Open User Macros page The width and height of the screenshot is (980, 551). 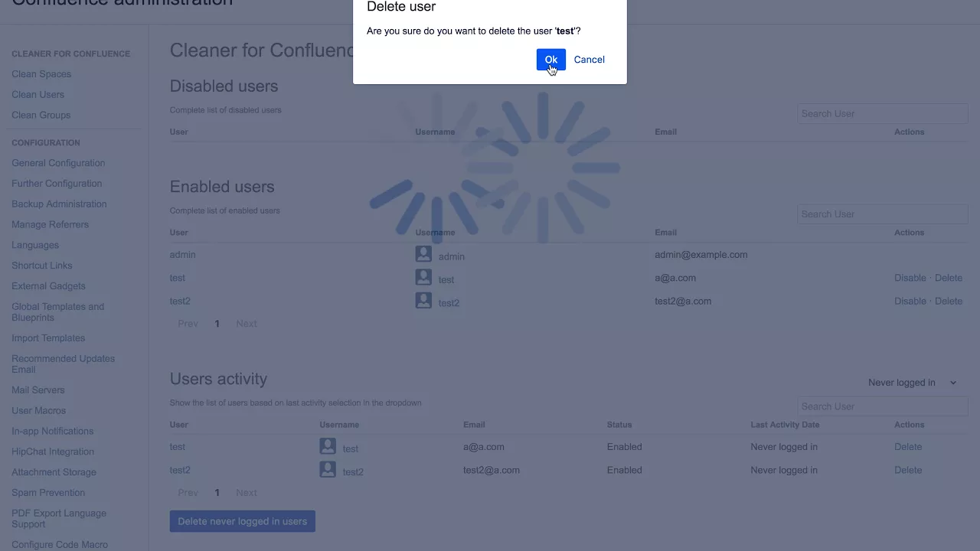tap(38, 411)
